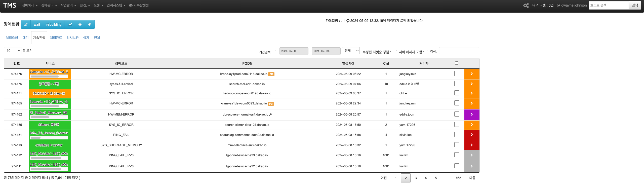Open ticket 974162 via the purple arrow
Screen dimensions: 644x188
click(472, 115)
